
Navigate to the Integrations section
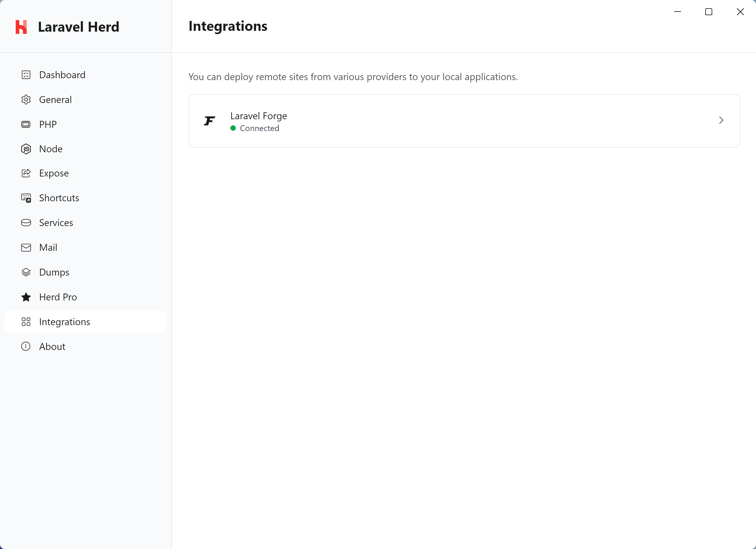(64, 322)
